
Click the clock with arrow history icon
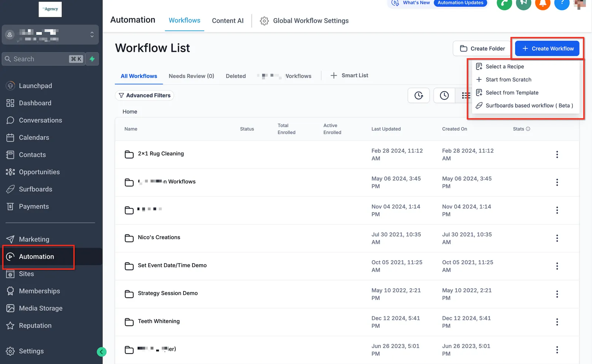pyautogui.click(x=418, y=96)
